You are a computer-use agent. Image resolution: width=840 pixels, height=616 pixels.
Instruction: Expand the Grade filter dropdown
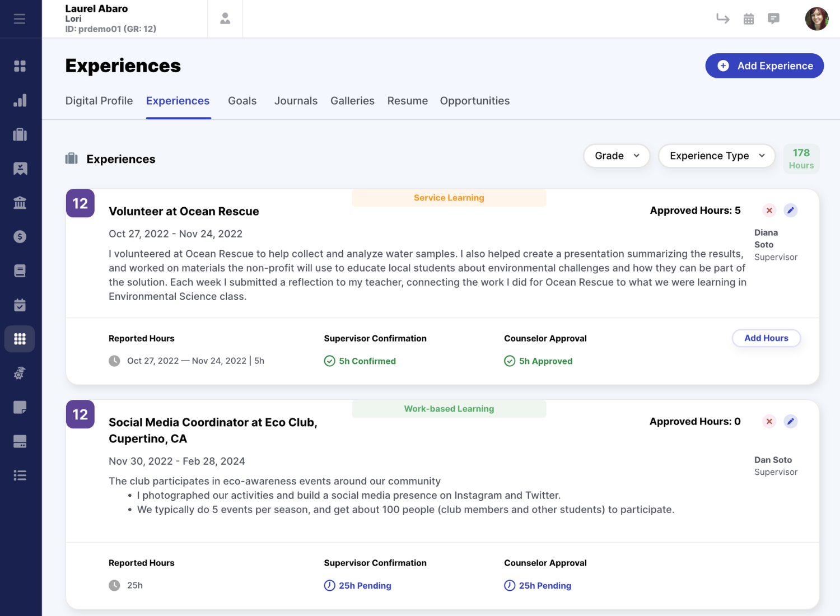[617, 156]
